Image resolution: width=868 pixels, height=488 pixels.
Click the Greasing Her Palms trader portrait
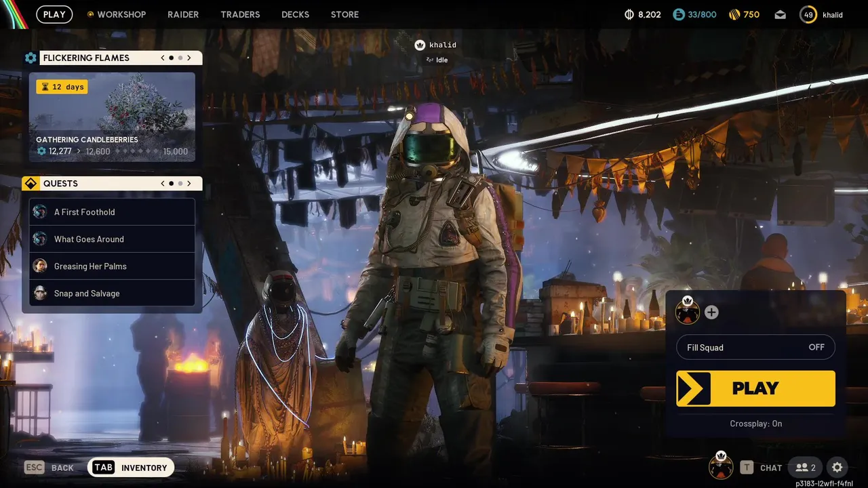tap(40, 266)
